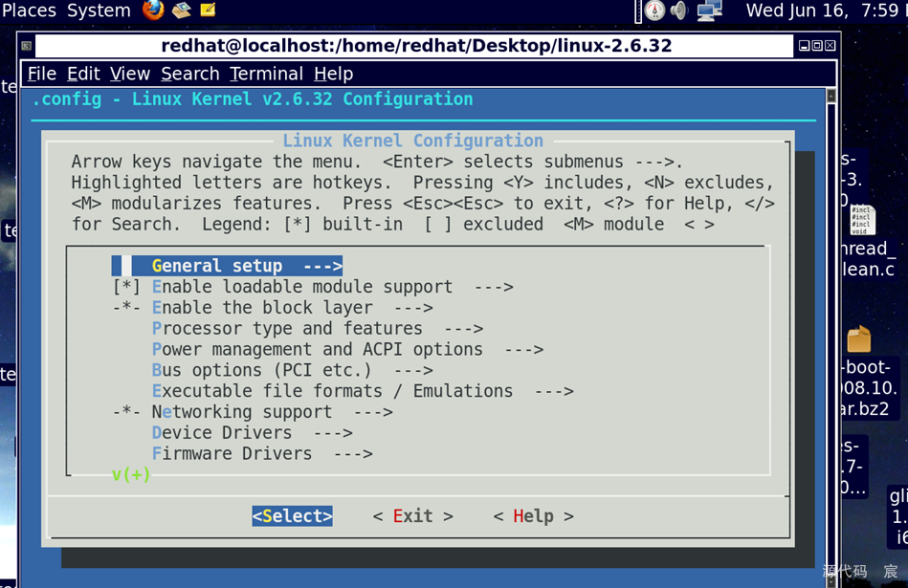
Task: Launch Firefox from the top panel
Action: 153,10
